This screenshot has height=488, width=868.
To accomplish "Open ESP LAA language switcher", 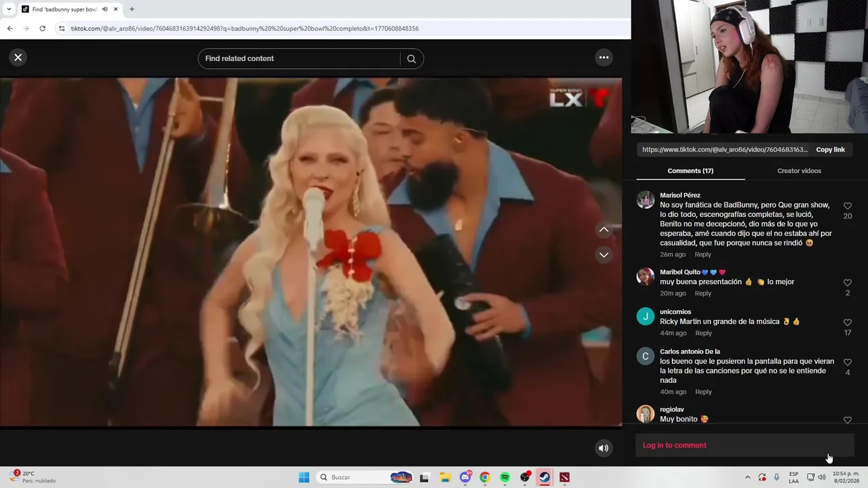I will [793, 477].
